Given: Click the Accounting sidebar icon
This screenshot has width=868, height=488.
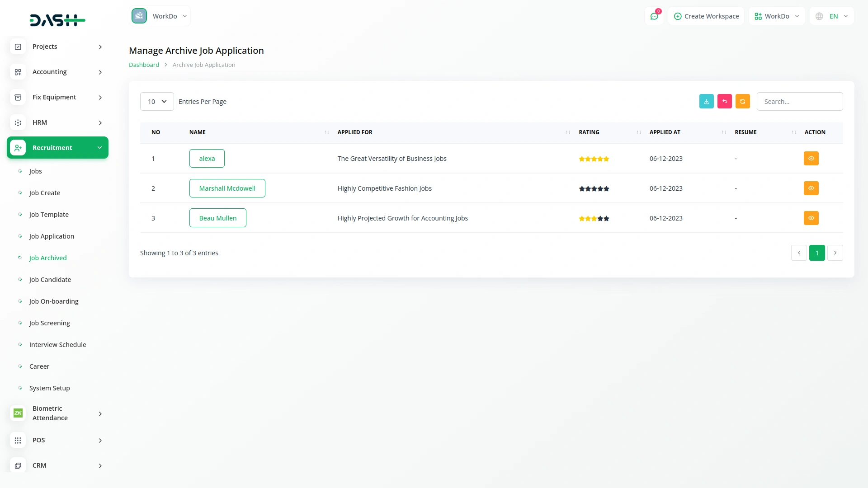Looking at the screenshot, I should (x=18, y=72).
